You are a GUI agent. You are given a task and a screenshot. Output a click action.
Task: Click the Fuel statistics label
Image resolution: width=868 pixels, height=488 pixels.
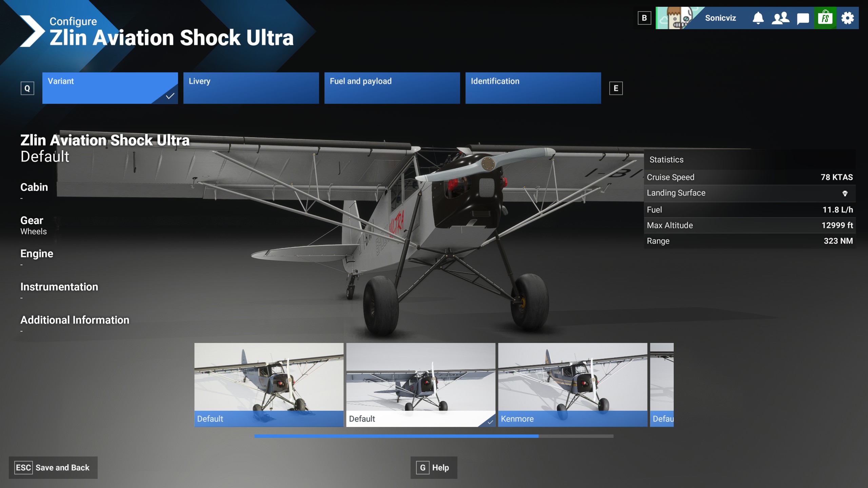(x=654, y=210)
